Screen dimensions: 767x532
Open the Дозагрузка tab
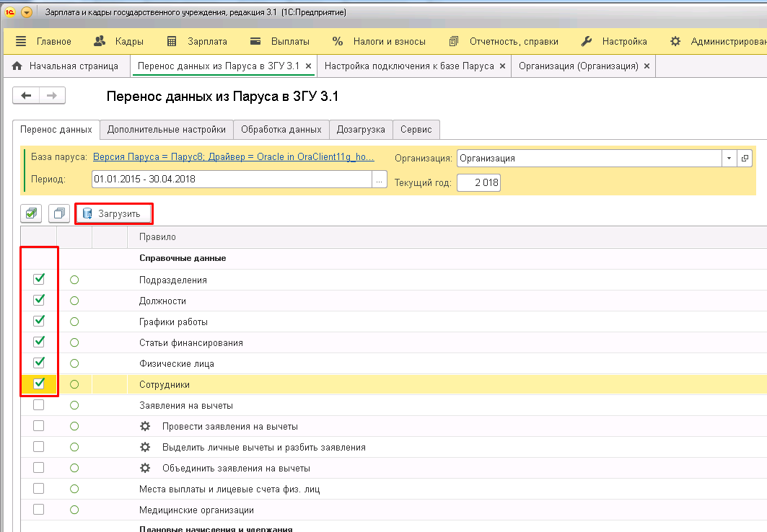tap(361, 130)
